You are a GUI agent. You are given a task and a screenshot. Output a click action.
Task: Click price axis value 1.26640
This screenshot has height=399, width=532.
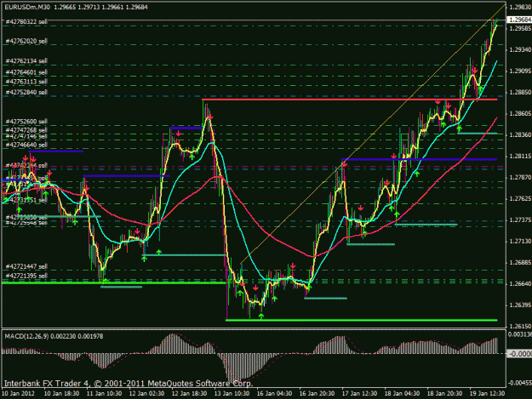tap(520, 284)
